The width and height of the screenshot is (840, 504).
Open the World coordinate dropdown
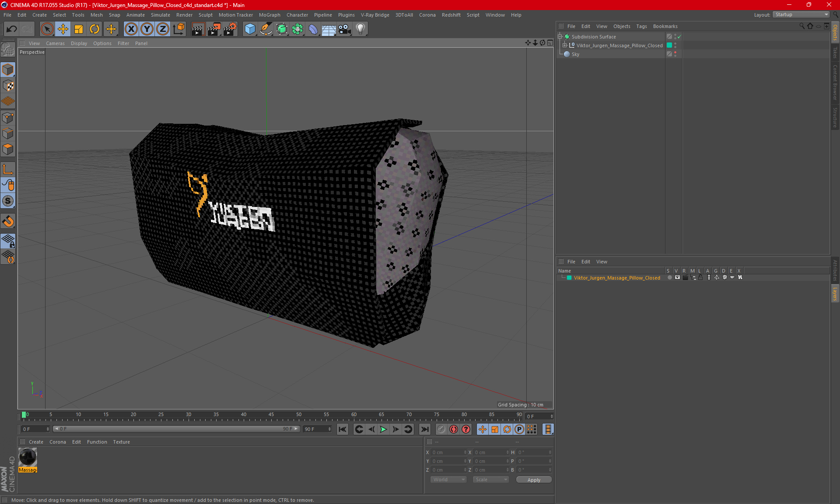[448, 479]
